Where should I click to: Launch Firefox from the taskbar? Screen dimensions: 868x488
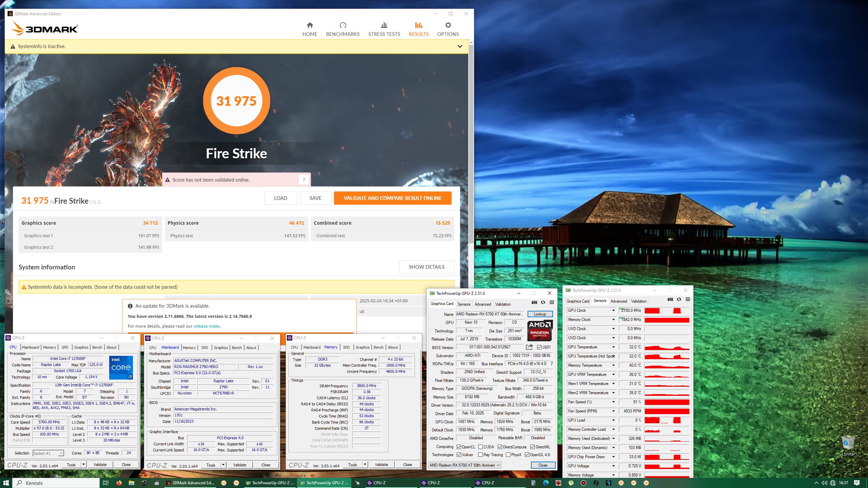(x=119, y=483)
